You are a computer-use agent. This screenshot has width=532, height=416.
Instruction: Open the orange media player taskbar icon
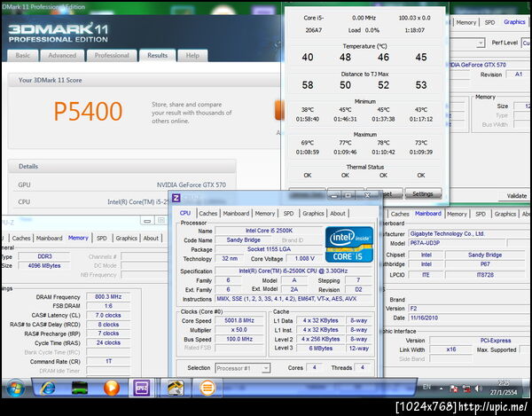pos(112,388)
